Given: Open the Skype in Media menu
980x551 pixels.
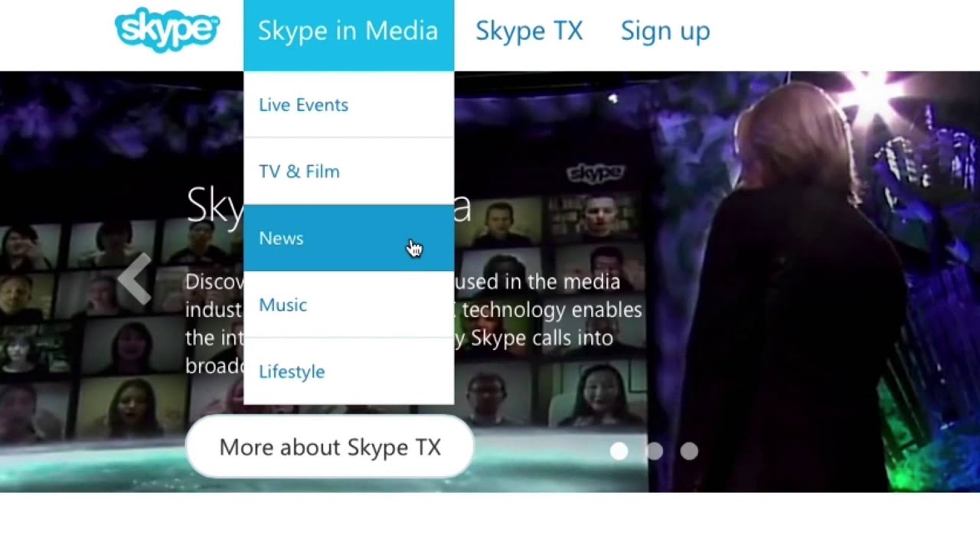Looking at the screenshot, I should click(348, 35).
